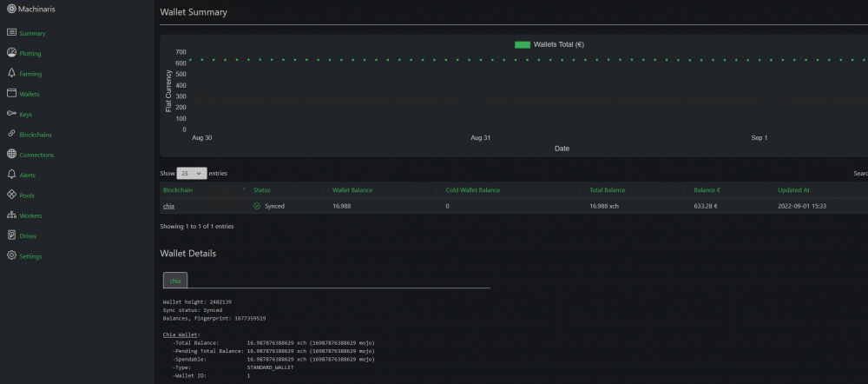Toggle the Wallets Total legend swatch

(x=523, y=45)
